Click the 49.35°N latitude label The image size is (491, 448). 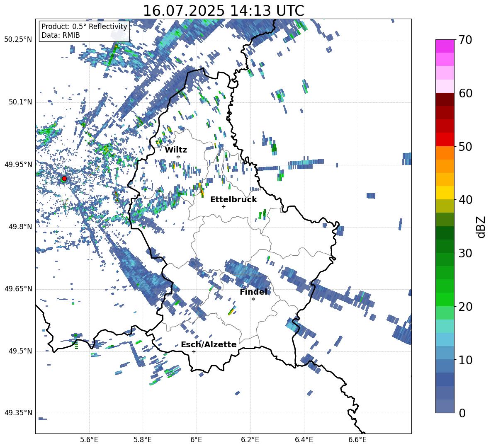(18, 413)
